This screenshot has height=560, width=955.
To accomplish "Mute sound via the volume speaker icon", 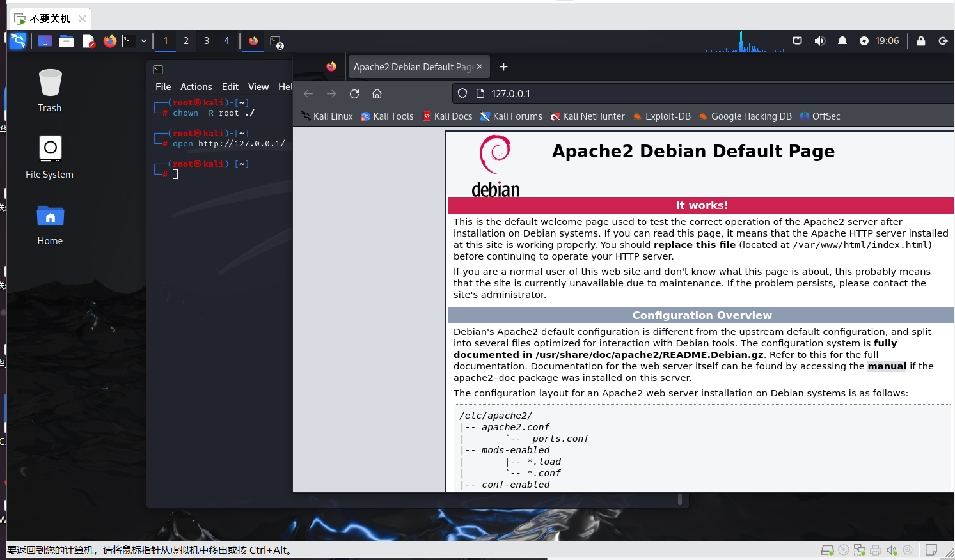I will point(819,41).
